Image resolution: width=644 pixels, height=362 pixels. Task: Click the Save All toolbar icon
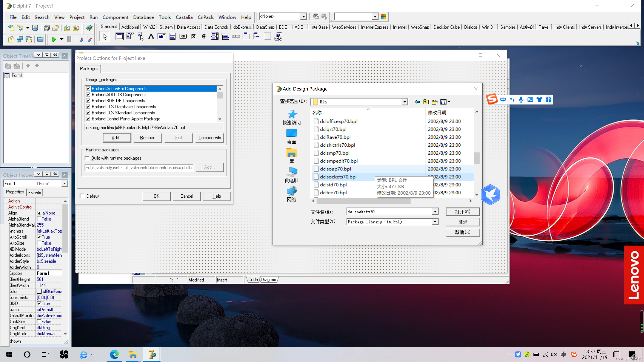(x=46, y=28)
